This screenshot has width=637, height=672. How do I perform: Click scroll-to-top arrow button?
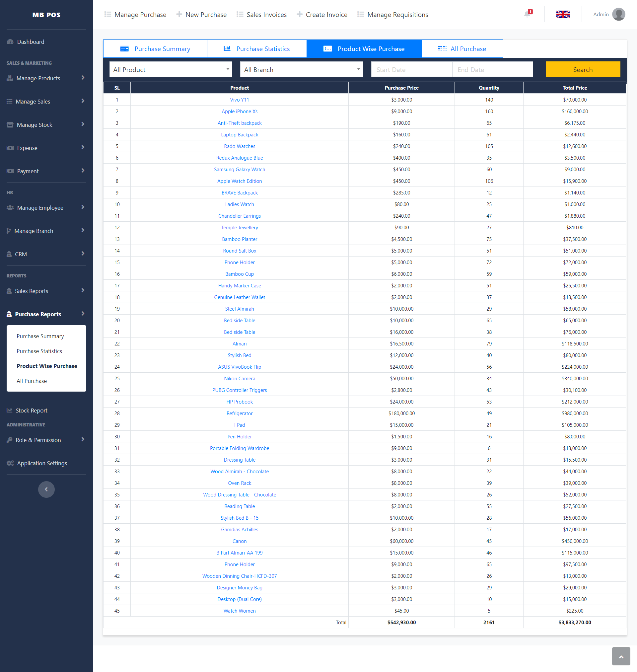pos(621,657)
